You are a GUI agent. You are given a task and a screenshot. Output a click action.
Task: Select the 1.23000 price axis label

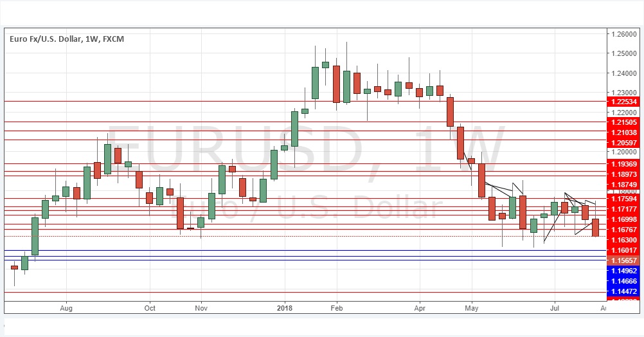point(624,93)
